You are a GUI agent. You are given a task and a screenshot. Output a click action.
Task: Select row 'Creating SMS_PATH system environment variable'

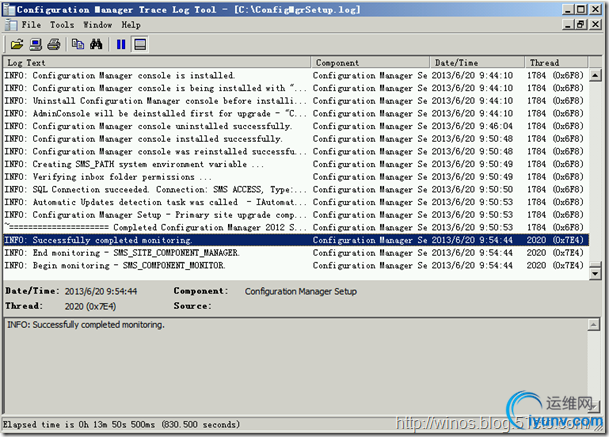pyautogui.click(x=296, y=164)
